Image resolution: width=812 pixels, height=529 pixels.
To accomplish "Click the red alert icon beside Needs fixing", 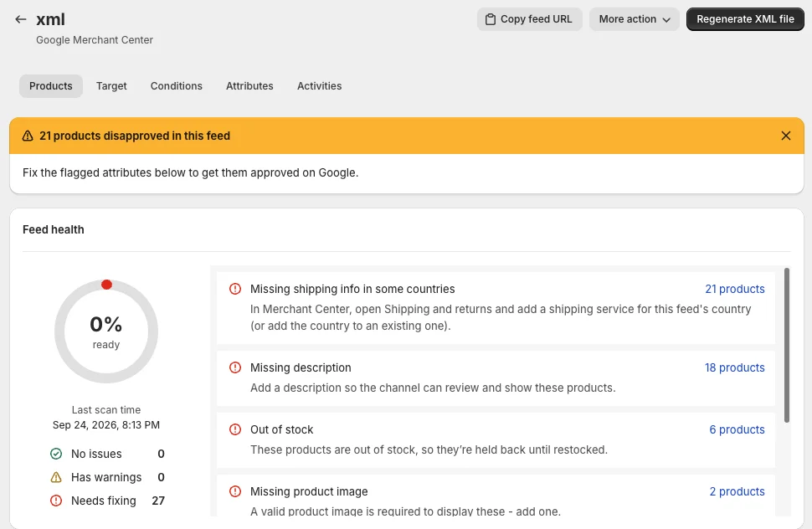I will tap(56, 501).
